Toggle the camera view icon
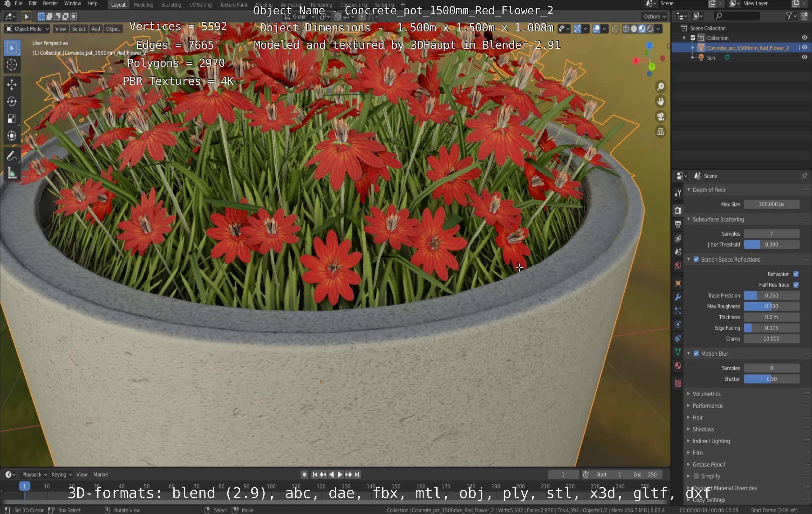Screen dimensions: 812x514 pos(660,117)
